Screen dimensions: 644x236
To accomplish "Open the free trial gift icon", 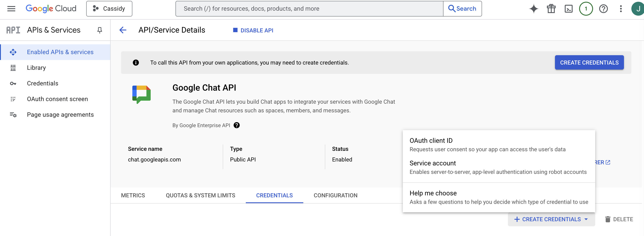I will click(551, 8).
